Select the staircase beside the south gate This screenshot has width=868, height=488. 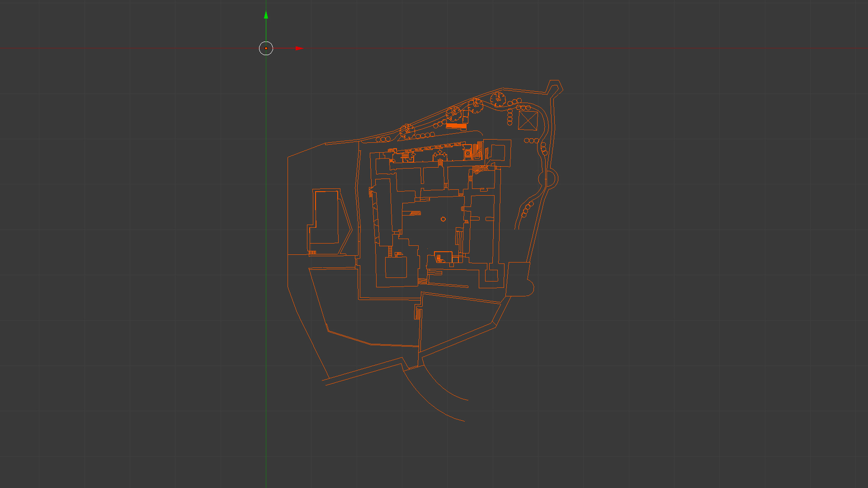(418, 314)
